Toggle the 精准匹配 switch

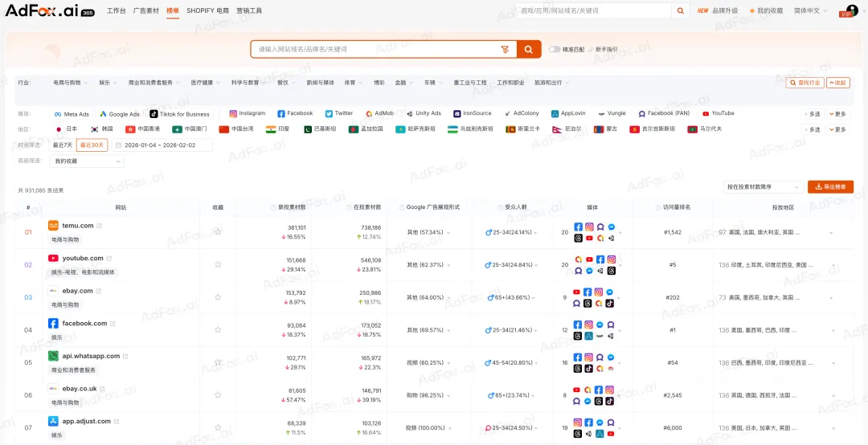click(x=555, y=49)
